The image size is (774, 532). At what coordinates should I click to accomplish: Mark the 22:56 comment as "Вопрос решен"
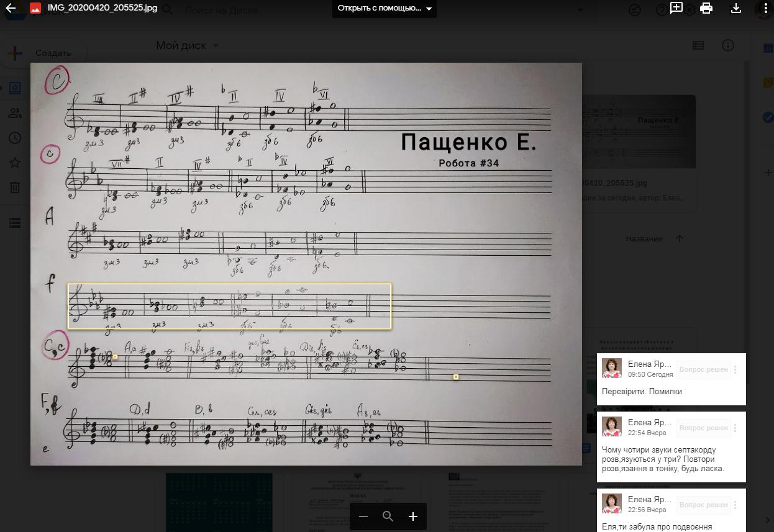click(703, 505)
